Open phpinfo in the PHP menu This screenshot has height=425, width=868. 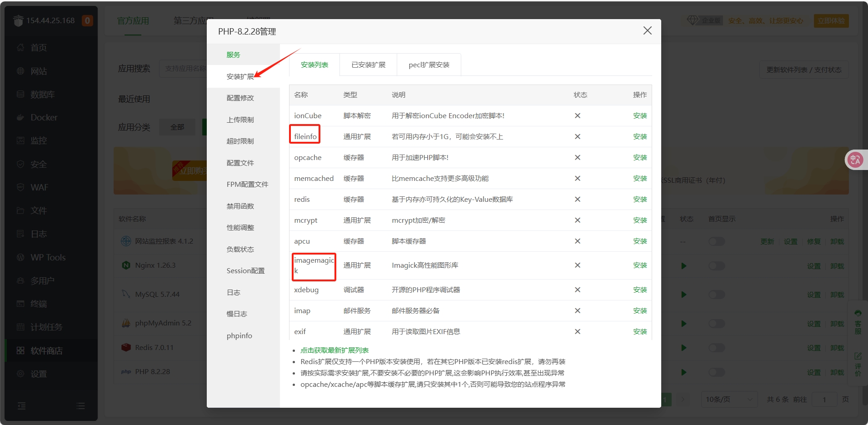tap(239, 336)
